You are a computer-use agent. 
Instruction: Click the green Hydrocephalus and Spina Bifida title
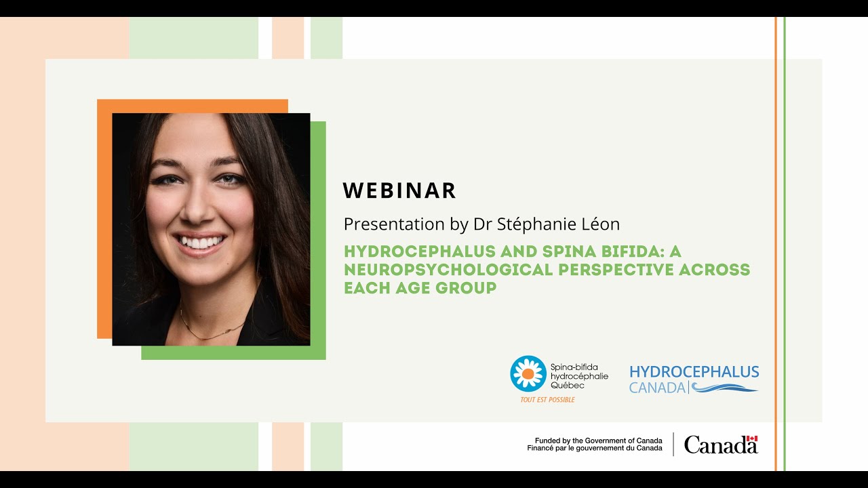click(547, 270)
